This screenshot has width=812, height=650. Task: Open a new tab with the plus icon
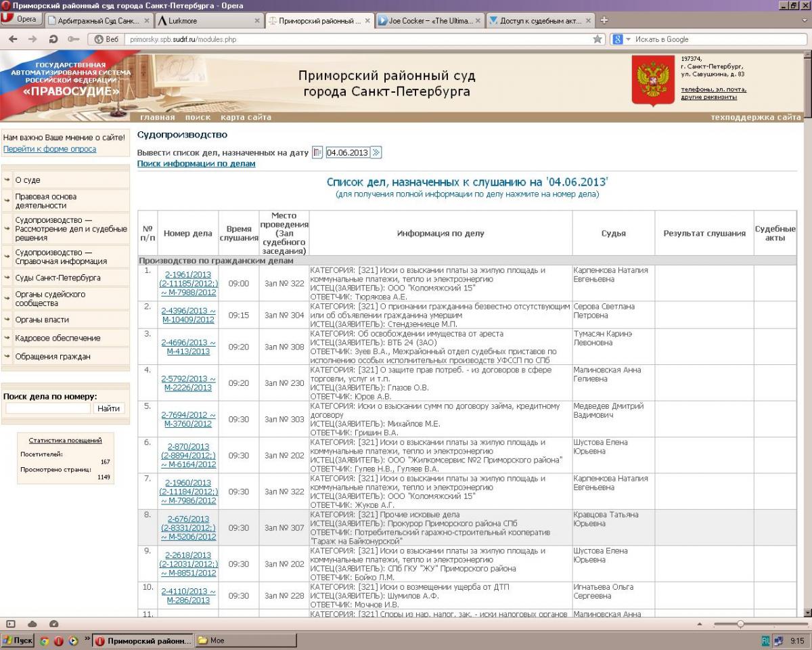pos(604,20)
